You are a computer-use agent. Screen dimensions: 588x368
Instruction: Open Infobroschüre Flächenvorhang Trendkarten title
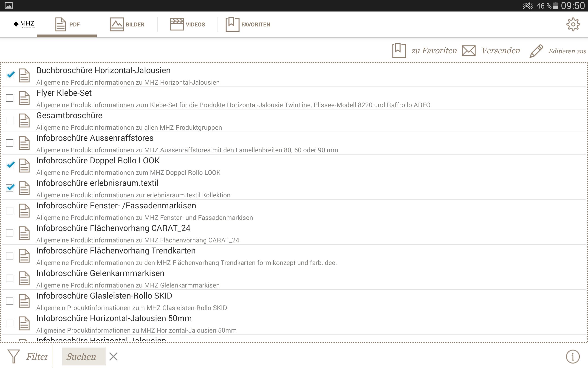[x=116, y=251]
